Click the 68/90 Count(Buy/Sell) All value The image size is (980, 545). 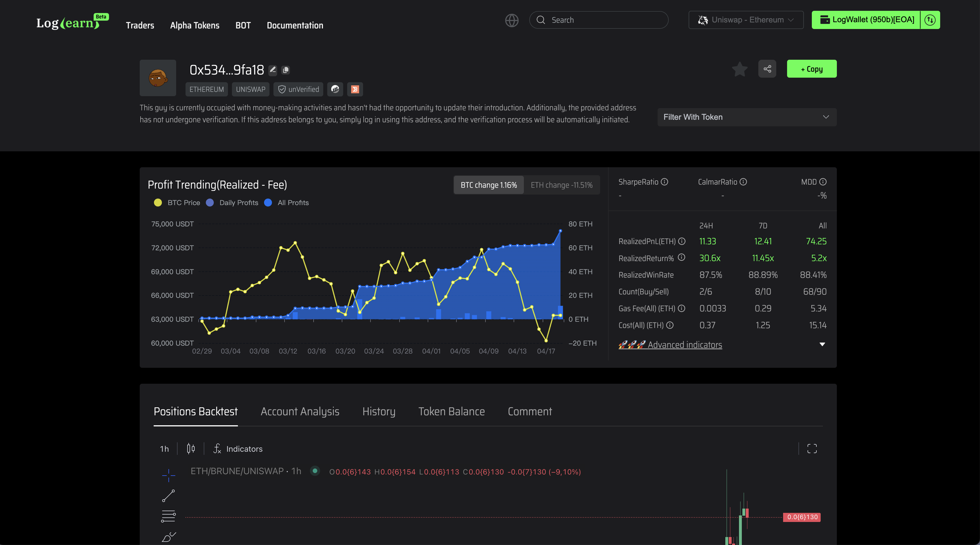[815, 291]
